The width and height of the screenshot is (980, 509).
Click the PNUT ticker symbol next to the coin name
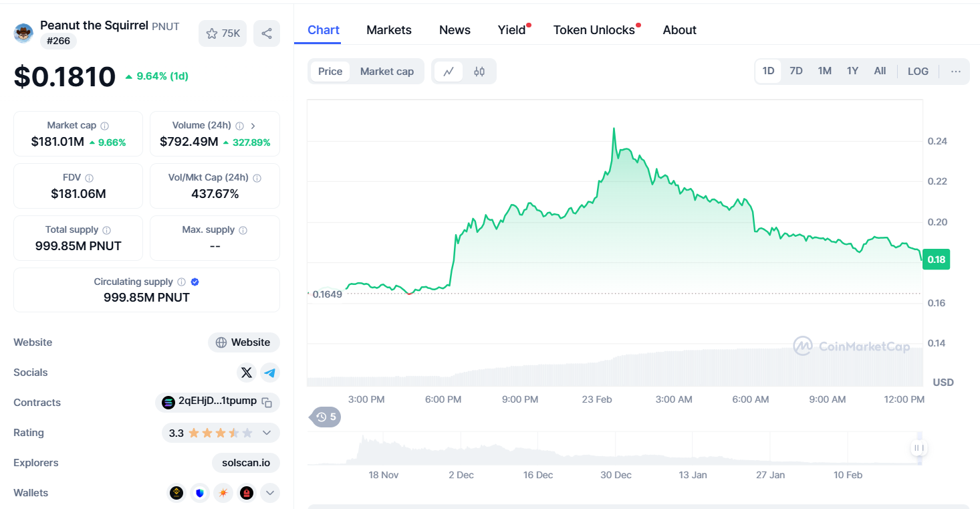click(x=166, y=27)
